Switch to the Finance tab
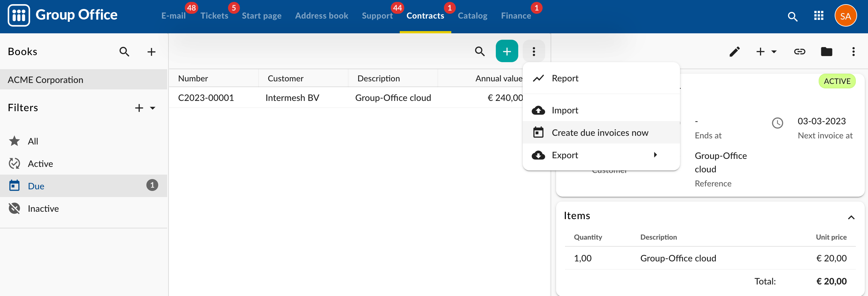The width and height of the screenshot is (868, 296). pyautogui.click(x=516, y=15)
